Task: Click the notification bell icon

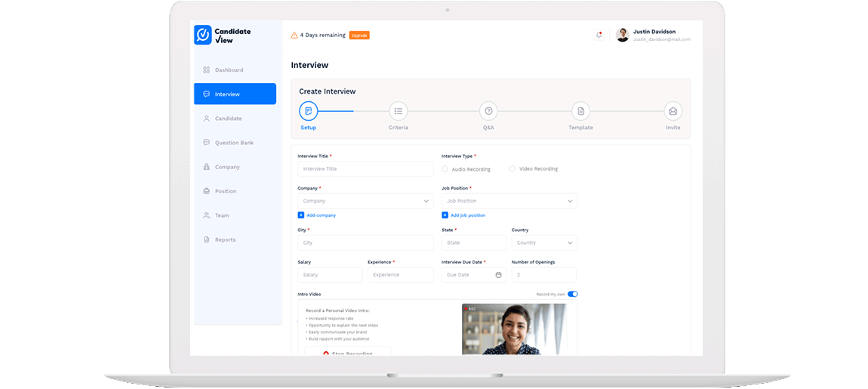Action: [x=599, y=35]
